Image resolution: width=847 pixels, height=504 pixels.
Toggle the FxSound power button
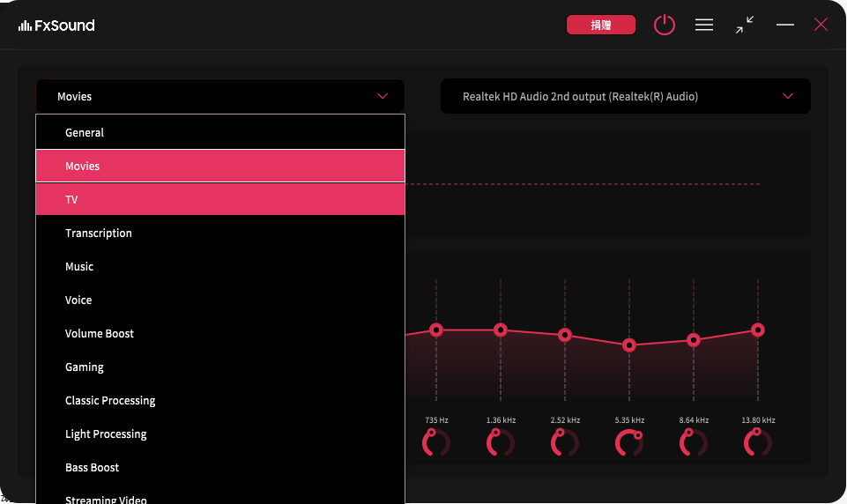(x=664, y=25)
